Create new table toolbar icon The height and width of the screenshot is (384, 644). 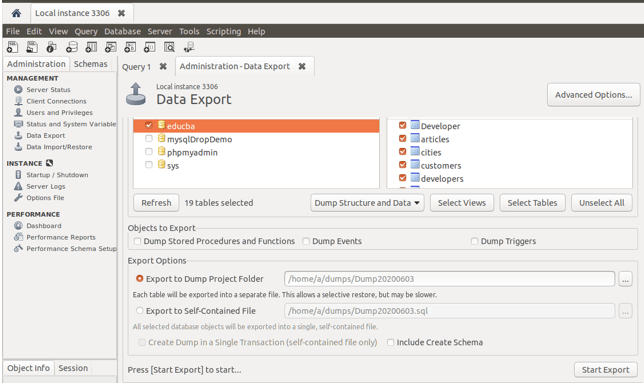click(91, 47)
